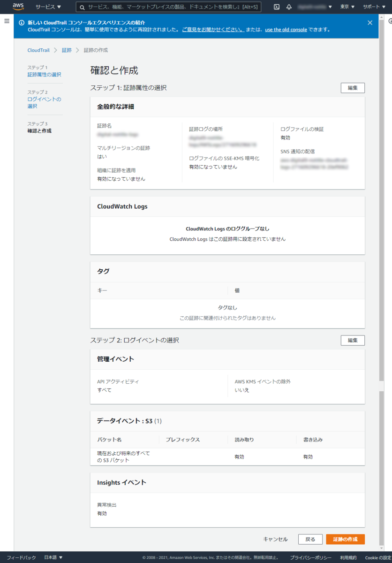Open the AWS home logo
Viewport: 392px width, 563px height.
(18, 7)
